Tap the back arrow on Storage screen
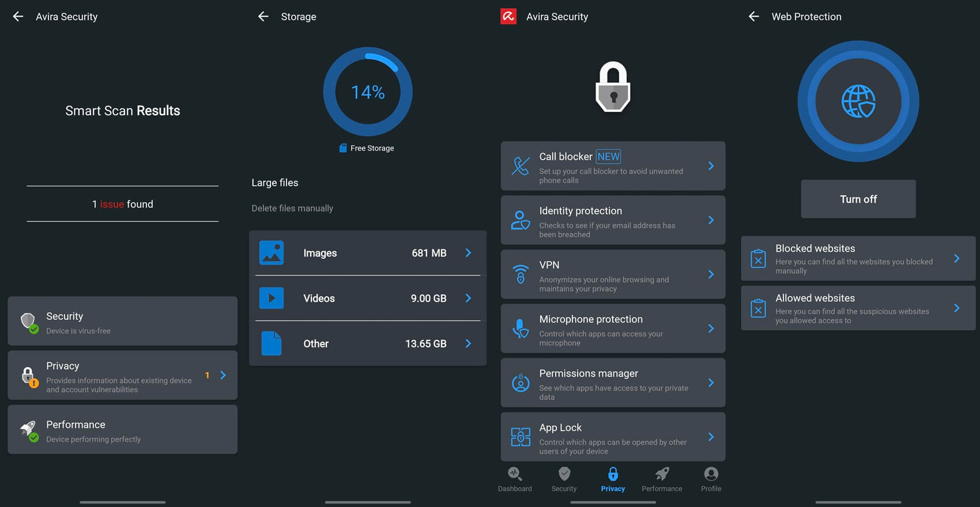Image resolution: width=980 pixels, height=507 pixels. 263,17
